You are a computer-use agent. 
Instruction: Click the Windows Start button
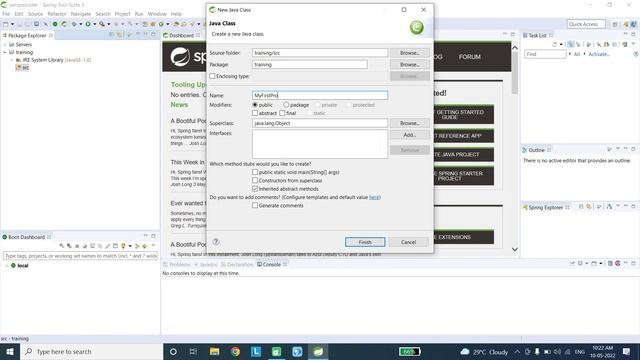point(10,351)
